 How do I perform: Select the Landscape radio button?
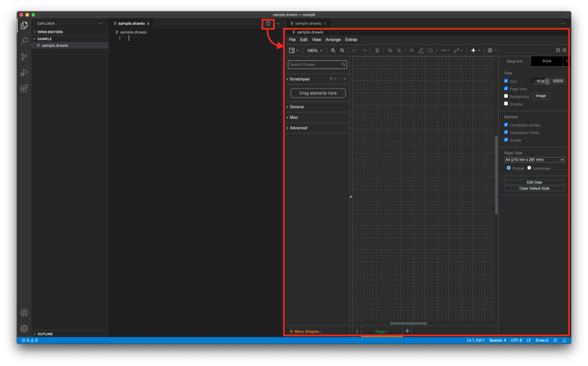529,168
